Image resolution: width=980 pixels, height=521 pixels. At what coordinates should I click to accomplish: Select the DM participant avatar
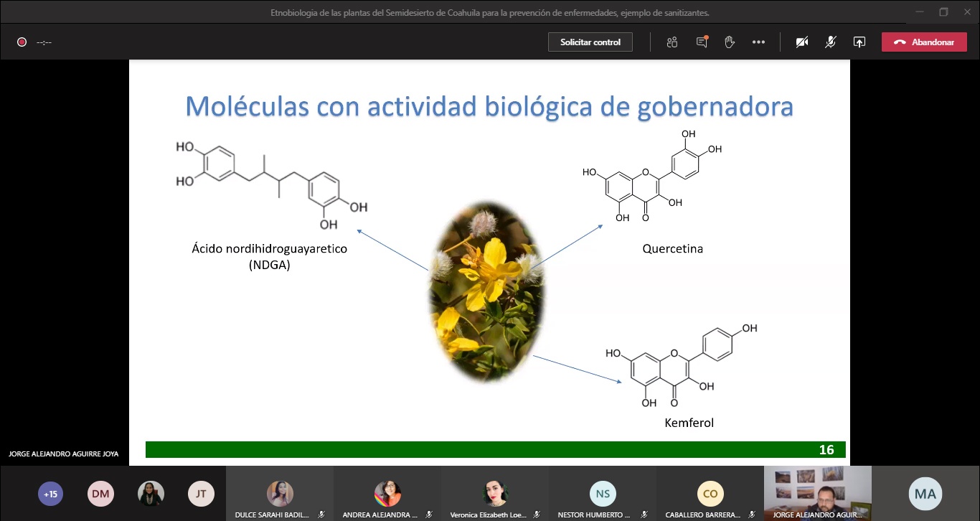pyautogui.click(x=100, y=494)
